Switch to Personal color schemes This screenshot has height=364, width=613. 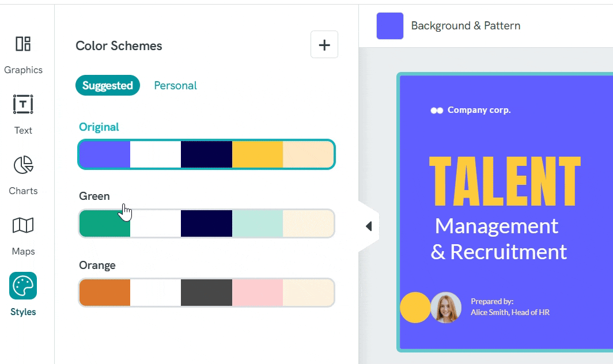(x=175, y=85)
